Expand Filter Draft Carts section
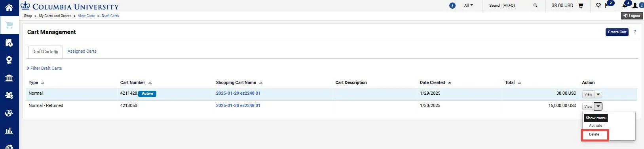 (44, 68)
